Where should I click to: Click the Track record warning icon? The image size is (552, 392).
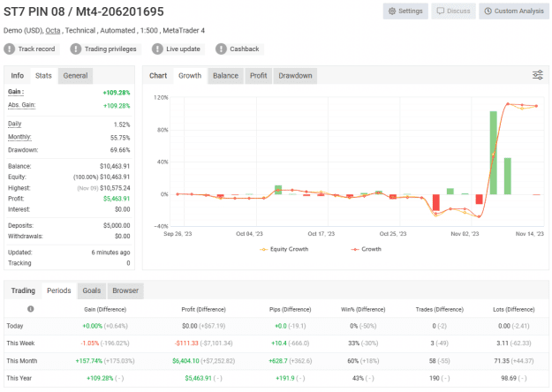[x=10, y=49]
